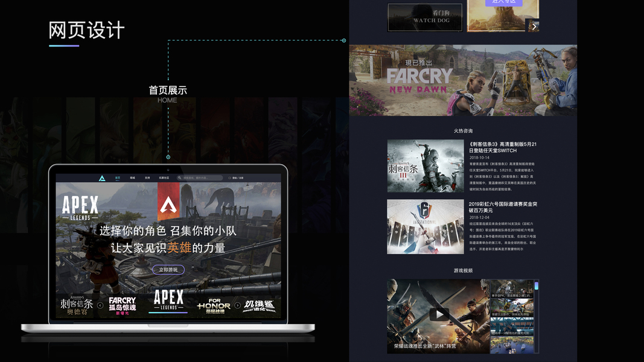This screenshot has width=644, height=362.
Task: Click the APEX Legends logo on the hero banner
Action: [80, 209]
